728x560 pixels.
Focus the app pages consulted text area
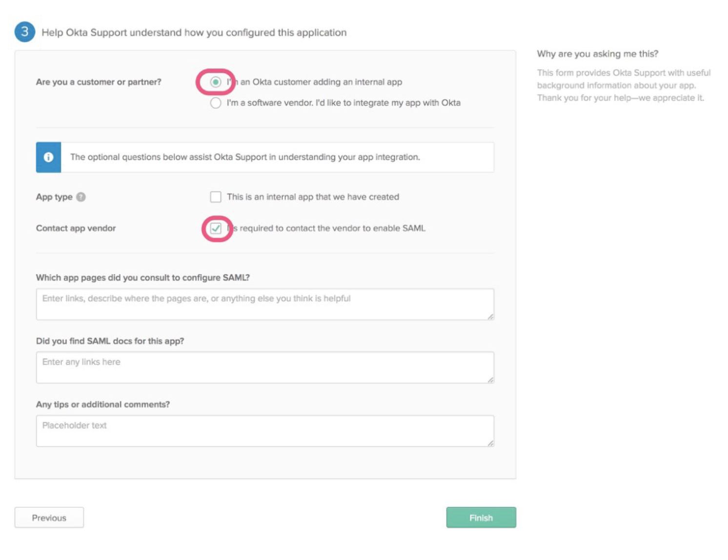[x=265, y=304]
